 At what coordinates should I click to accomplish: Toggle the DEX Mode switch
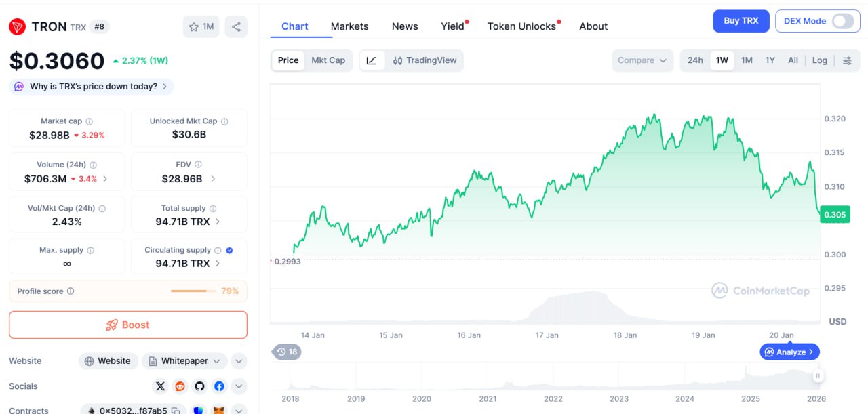click(843, 21)
